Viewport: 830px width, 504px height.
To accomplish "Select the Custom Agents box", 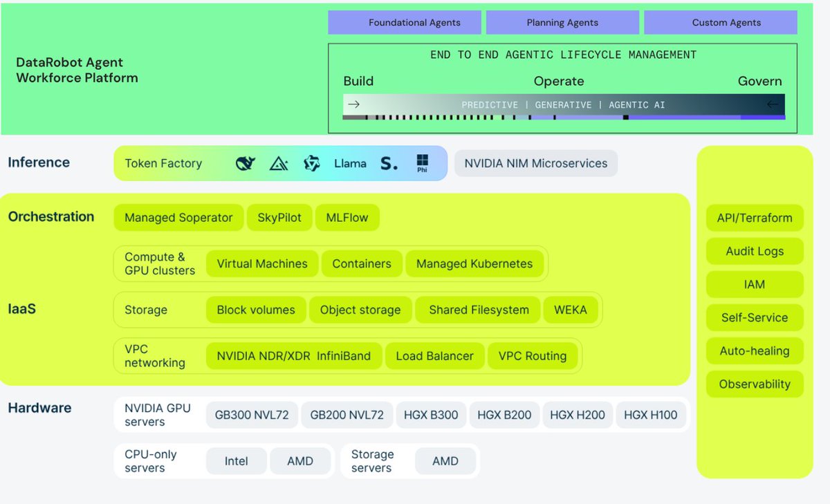I will (x=721, y=22).
